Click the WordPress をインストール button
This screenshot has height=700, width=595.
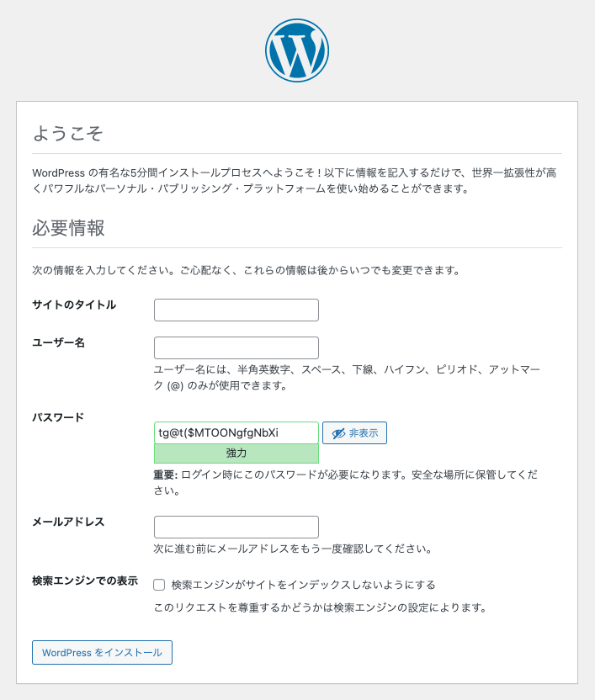tap(101, 652)
